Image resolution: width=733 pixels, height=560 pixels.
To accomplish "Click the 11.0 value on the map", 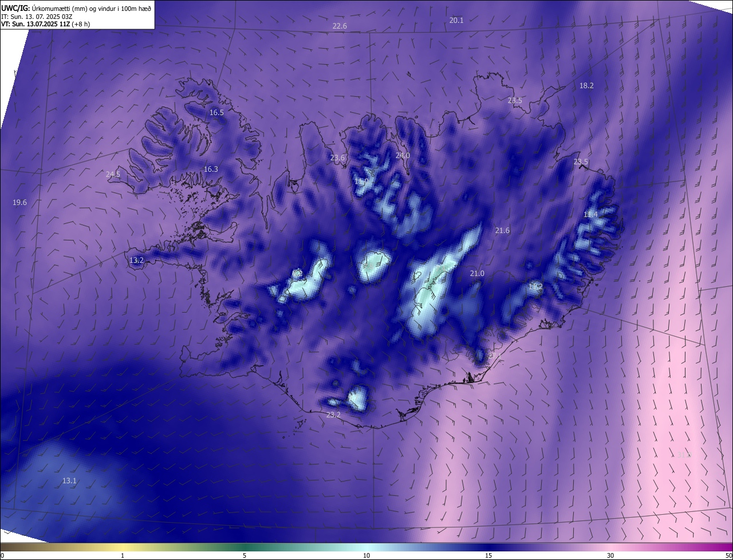I will pos(361,181).
